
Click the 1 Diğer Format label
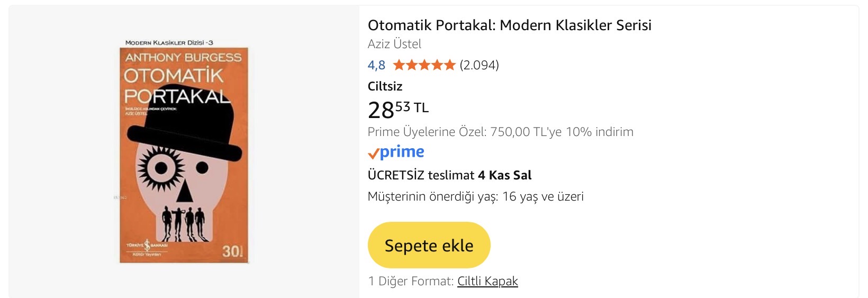click(410, 281)
